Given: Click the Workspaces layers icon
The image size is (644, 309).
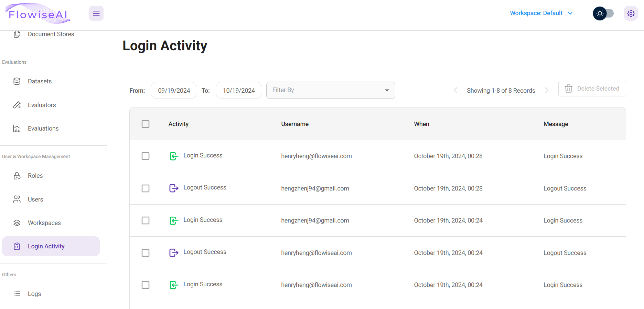Looking at the screenshot, I should (17, 223).
